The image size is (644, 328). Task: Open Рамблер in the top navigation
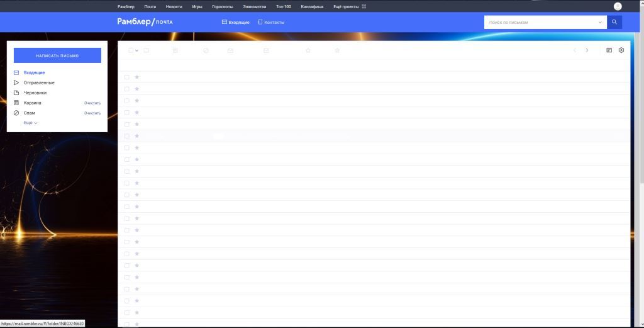126,6
